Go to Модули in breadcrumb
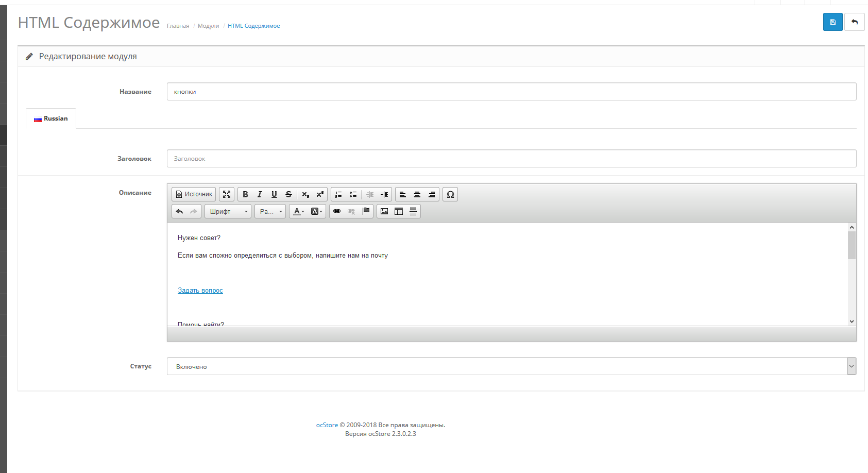This screenshot has width=868, height=473. pos(208,26)
